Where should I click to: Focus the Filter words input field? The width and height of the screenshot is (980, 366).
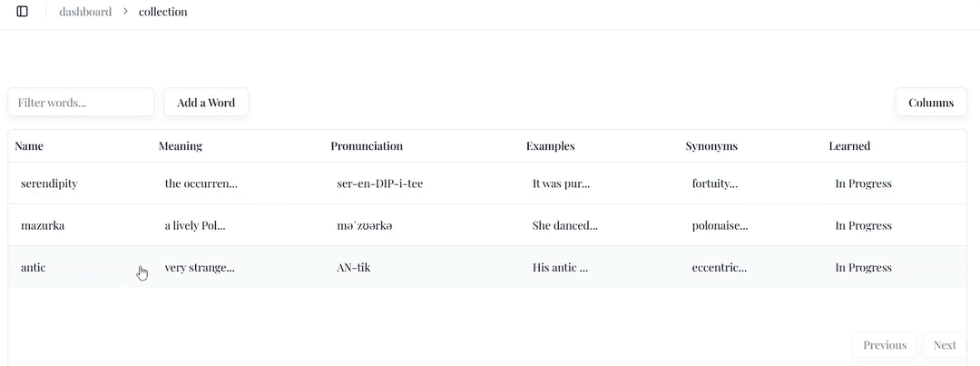(x=81, y=103)
